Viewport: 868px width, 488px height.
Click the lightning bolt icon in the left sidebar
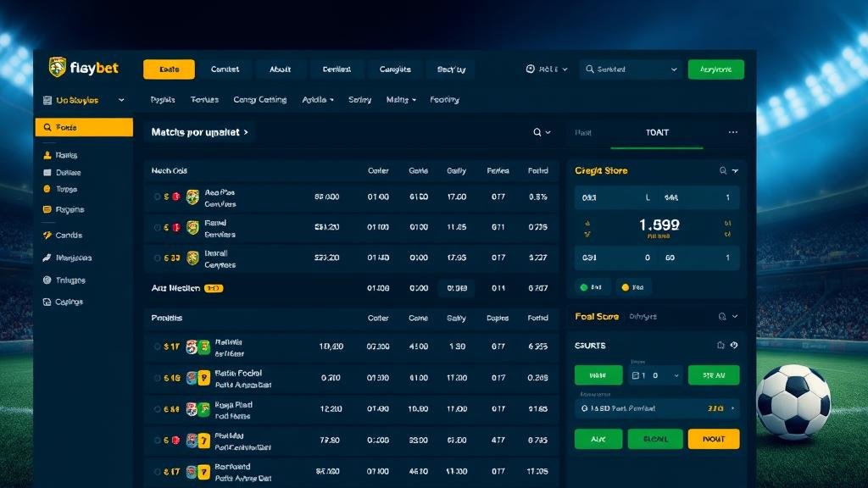point(47,235)
